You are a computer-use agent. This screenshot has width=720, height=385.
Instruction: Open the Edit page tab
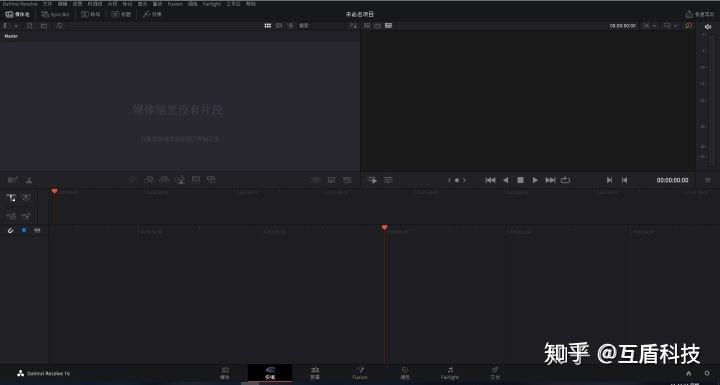pos(315,373)
